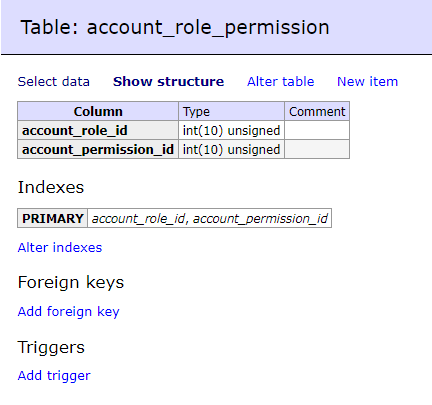Viewport: 432px width, 405px height.
Task: Select the Foreign keys section heading
Action: [71, 283]
